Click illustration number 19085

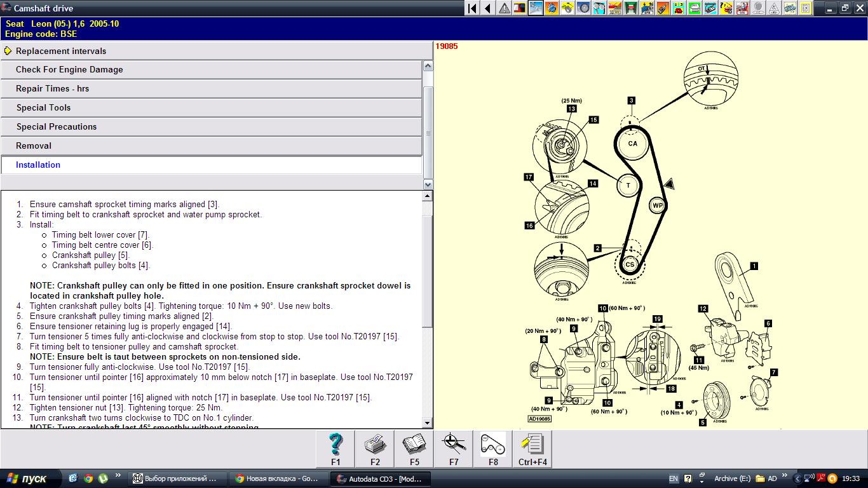tap(446, 46)
